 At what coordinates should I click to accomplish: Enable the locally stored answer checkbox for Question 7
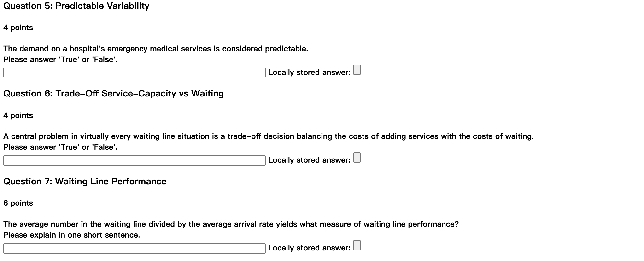[x=357, y=246]
